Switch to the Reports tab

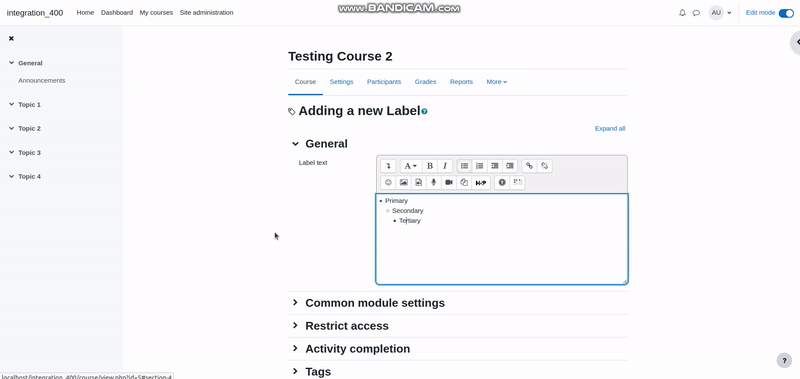pos(461,82)
